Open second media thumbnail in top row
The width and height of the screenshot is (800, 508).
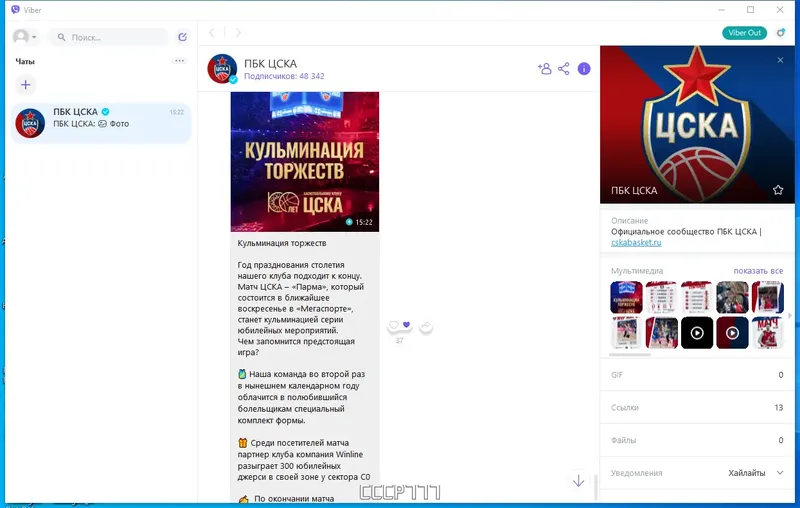[661, 297]
